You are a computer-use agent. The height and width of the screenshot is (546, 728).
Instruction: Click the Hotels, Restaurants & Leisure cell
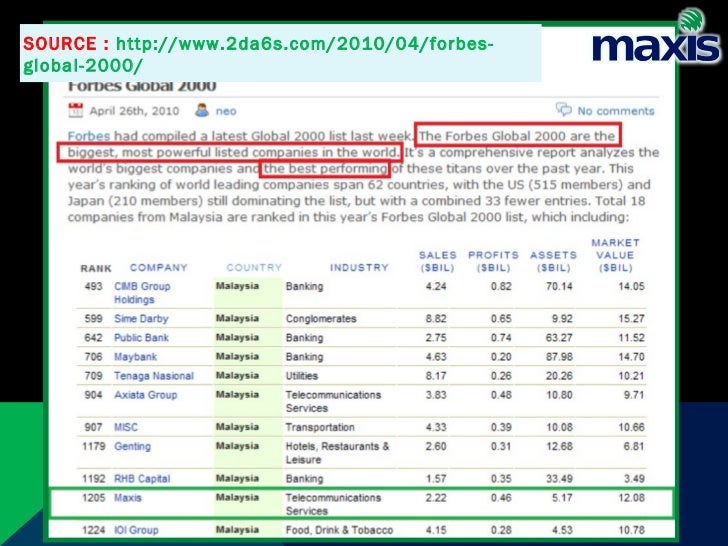pos(338,453)
